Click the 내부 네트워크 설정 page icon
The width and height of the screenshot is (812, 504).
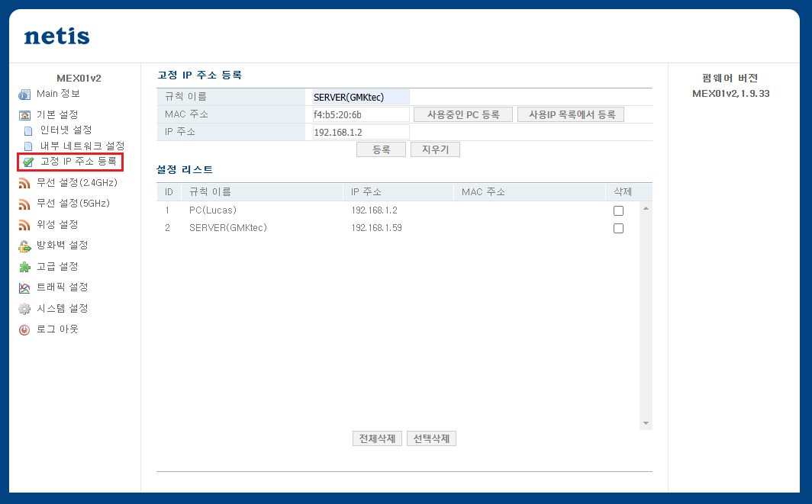coord(28,146)
